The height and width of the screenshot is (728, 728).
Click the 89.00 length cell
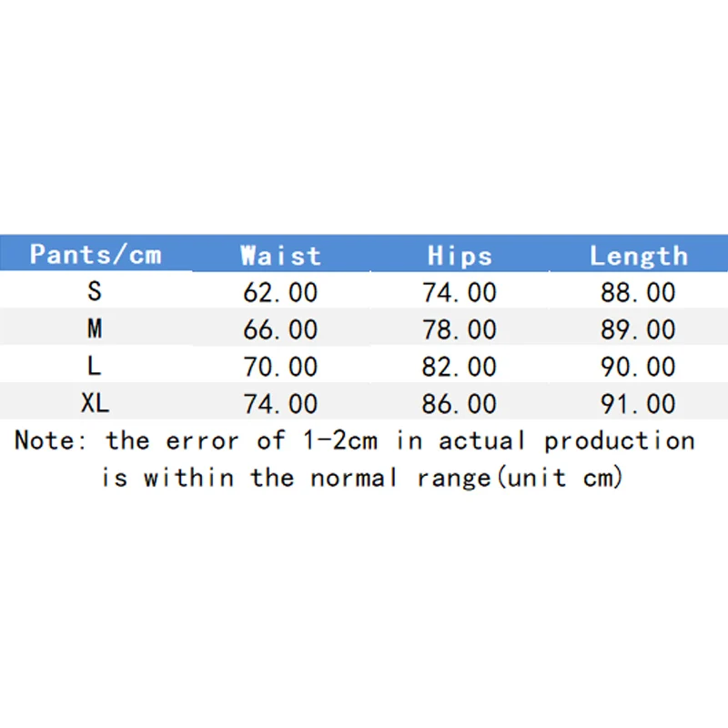click(638, 329)
